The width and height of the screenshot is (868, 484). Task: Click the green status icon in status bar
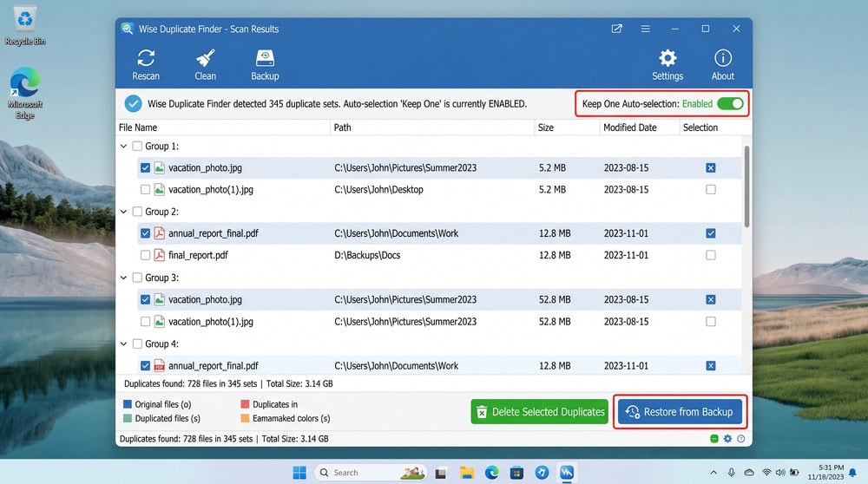coord(714,439)
